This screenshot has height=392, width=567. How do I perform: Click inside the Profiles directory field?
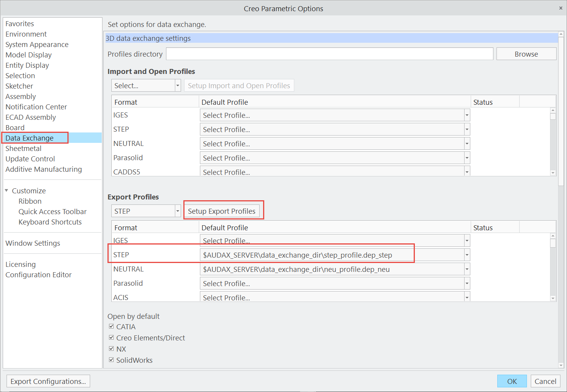pos(329,54)
